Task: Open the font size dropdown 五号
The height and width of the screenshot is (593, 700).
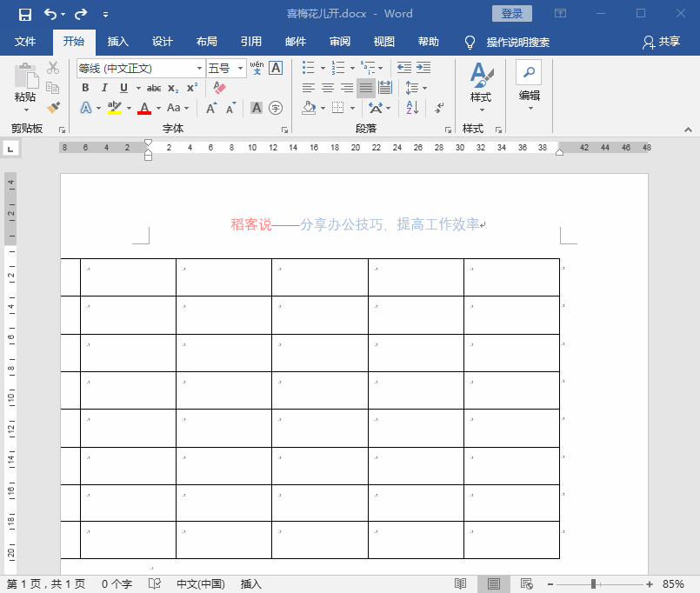Action: (240, 69)
